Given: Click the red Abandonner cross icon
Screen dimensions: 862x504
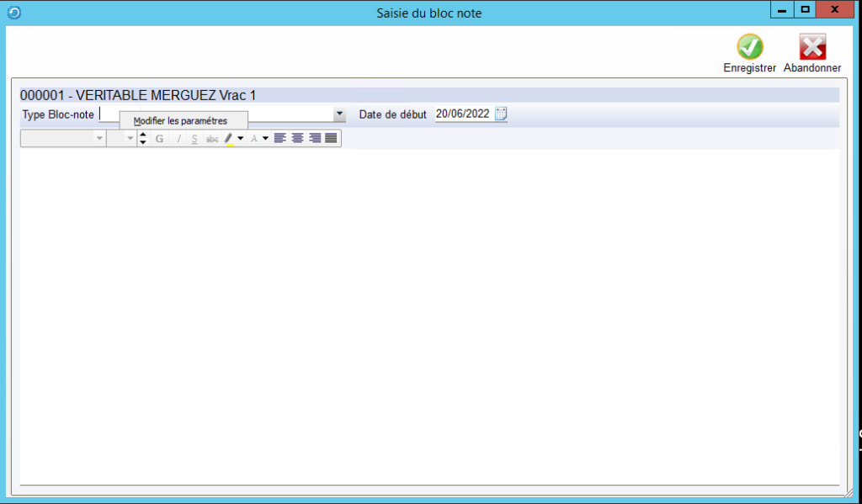Looking at the screenshot, I should tap(812, 47).
